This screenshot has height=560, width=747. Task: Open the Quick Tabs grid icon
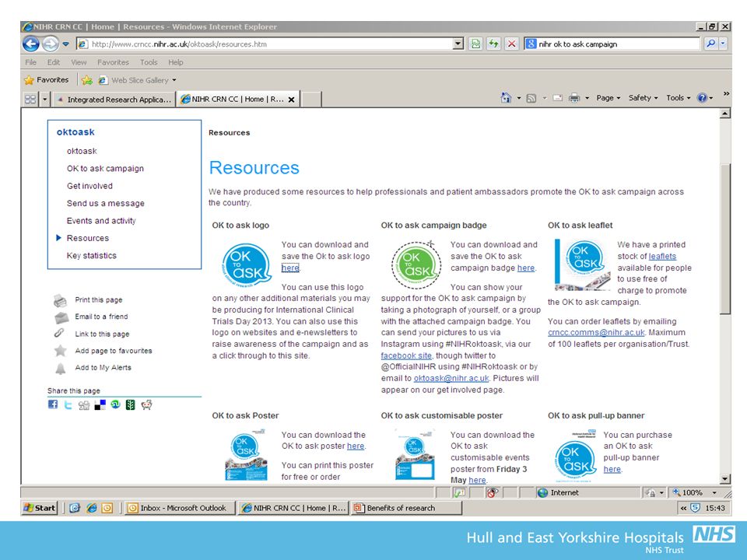[x=30, y=99]
